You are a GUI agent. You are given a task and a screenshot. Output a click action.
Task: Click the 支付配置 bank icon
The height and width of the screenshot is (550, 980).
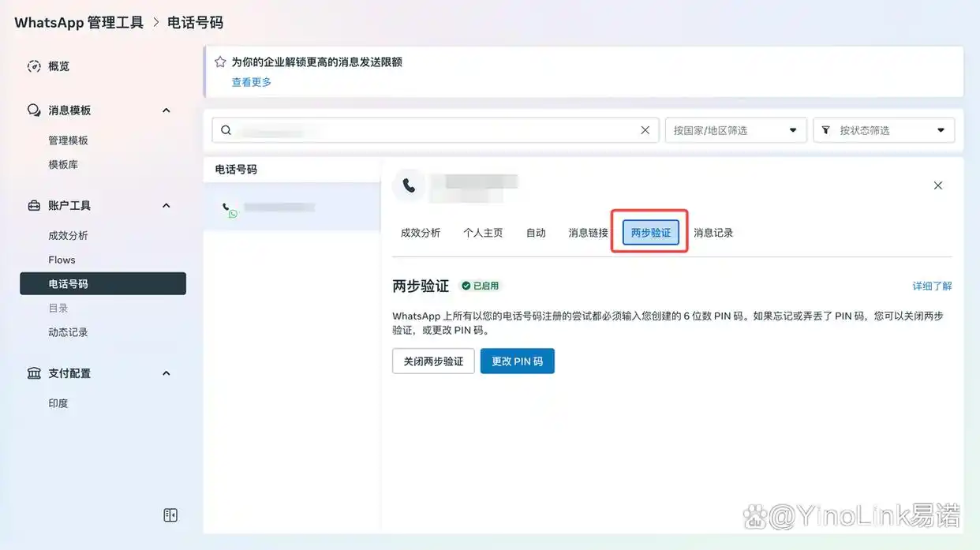pyautogui.click(x=34, y=373)
